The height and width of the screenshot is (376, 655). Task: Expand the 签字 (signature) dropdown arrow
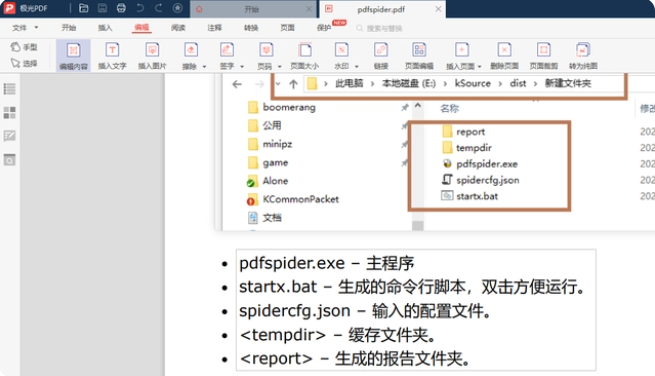pyautogui.click(x=242, y=66)
